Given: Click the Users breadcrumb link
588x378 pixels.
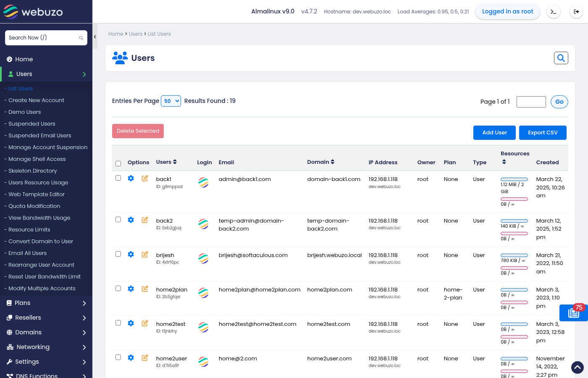Looking at the screenshot, I should point(136,34).
